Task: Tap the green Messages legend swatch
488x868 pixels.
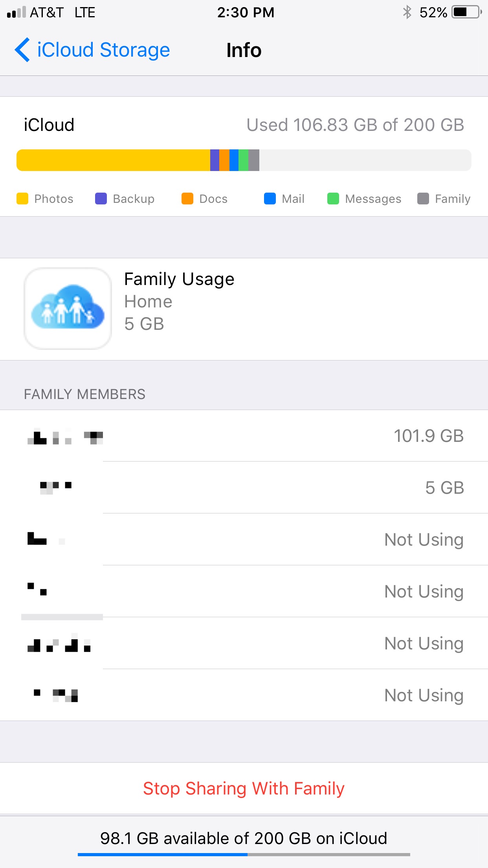Action: pos(333,199)
